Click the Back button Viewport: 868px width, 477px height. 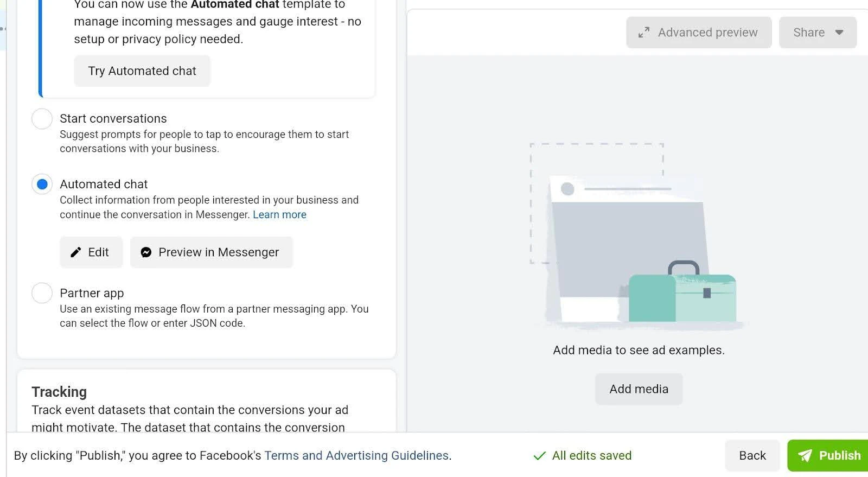pyautogui.click(x=752, y=455)
